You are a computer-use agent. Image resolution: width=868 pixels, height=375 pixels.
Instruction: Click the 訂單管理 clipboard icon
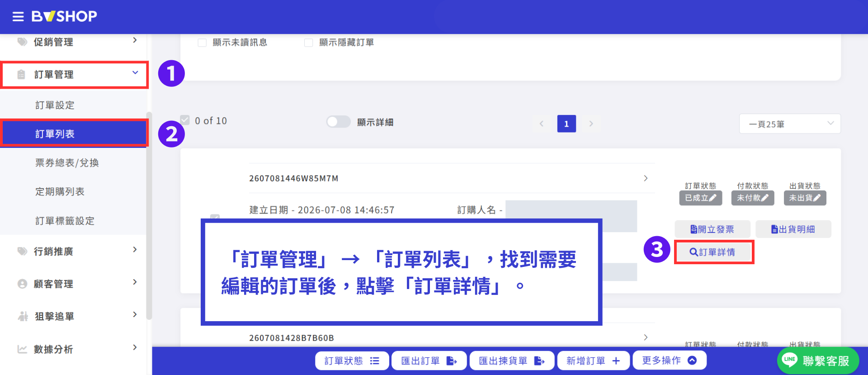click(21, 75)
